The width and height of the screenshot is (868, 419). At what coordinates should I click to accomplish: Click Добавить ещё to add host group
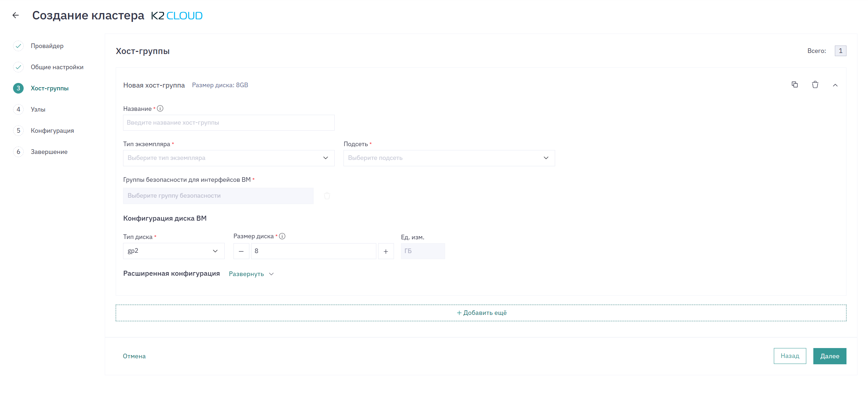click(481, 313)
